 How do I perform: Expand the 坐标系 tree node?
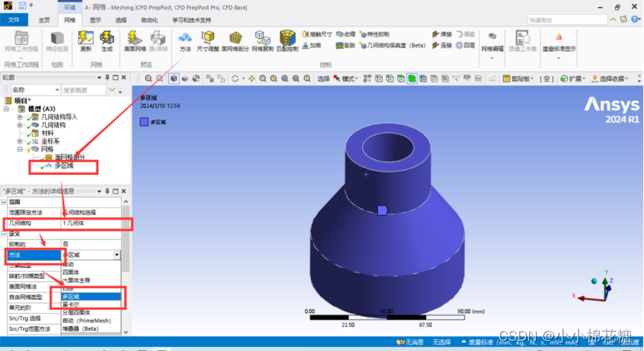(x=19, y=141)
